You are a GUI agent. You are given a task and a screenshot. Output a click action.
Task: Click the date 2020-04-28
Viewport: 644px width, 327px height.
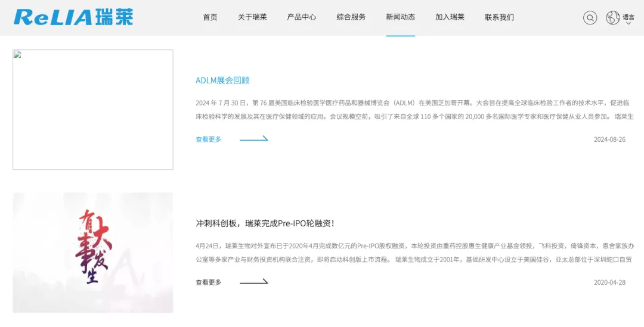pyautogui.click(x=609, y=283)
